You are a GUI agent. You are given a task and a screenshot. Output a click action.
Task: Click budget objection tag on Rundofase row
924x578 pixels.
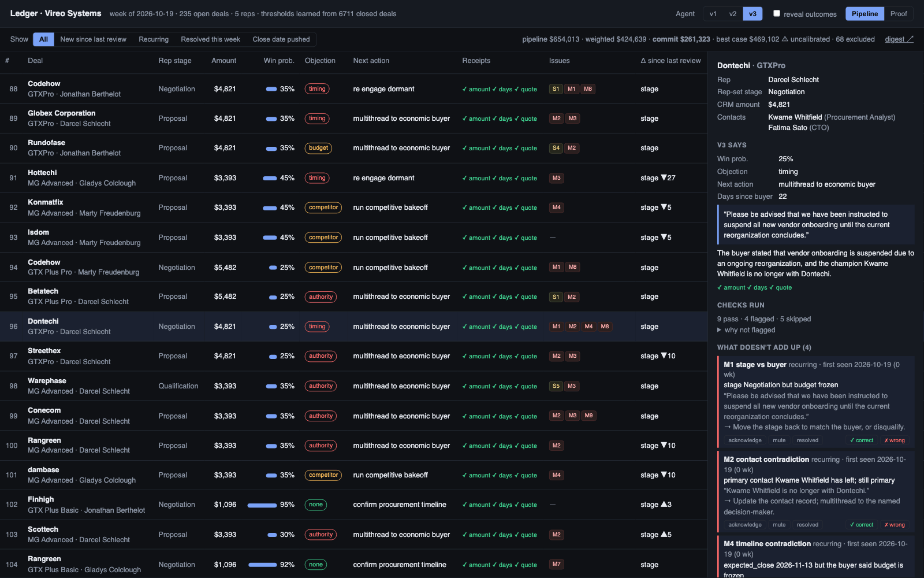coord(318,148)
